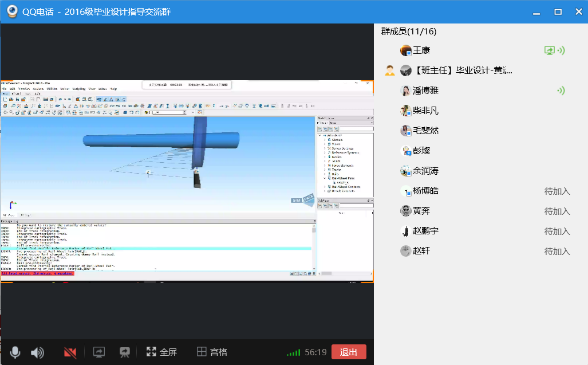Click the presenter demo icon beside share screen
Viewport: 588px width, 365px height.
(125, 352)
